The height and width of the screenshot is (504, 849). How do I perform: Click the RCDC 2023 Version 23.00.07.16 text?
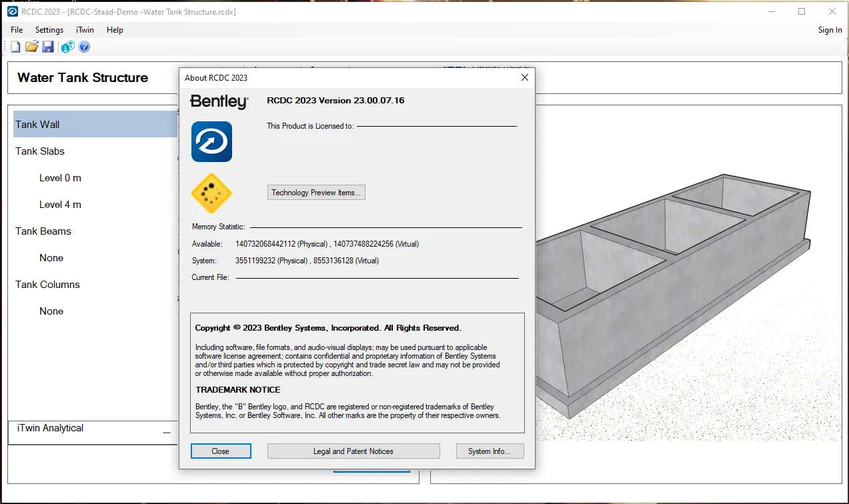click(x=335, y=101)
